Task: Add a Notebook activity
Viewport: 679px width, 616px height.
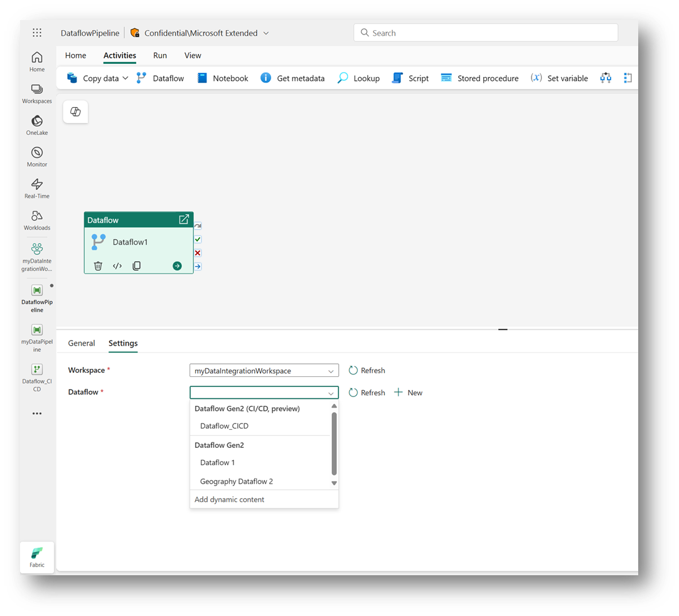Action: (223, 78)
